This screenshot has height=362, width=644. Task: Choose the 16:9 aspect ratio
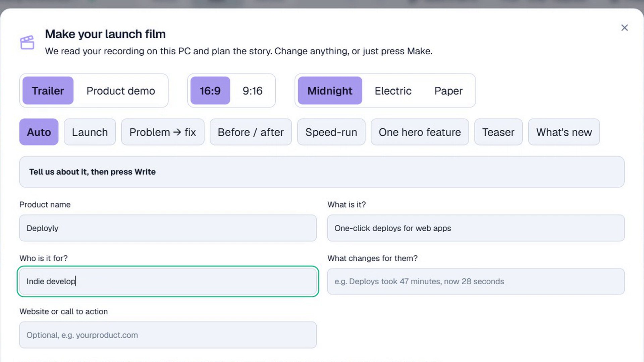[210, 90]
